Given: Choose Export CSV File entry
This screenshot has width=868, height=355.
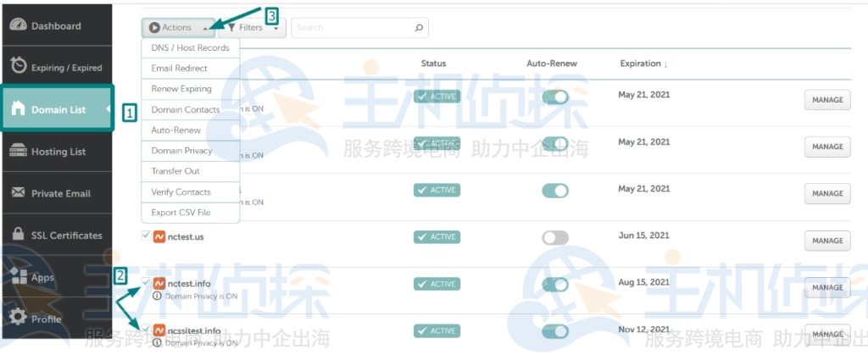Looking at the screenshot, I should pyautogui.click(x=191, y=213).
